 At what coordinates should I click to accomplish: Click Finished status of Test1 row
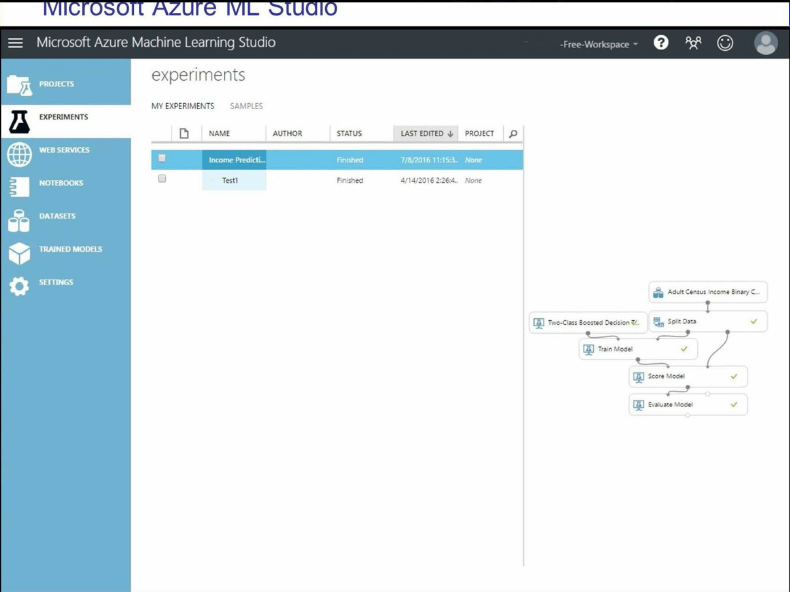point(350,180)
